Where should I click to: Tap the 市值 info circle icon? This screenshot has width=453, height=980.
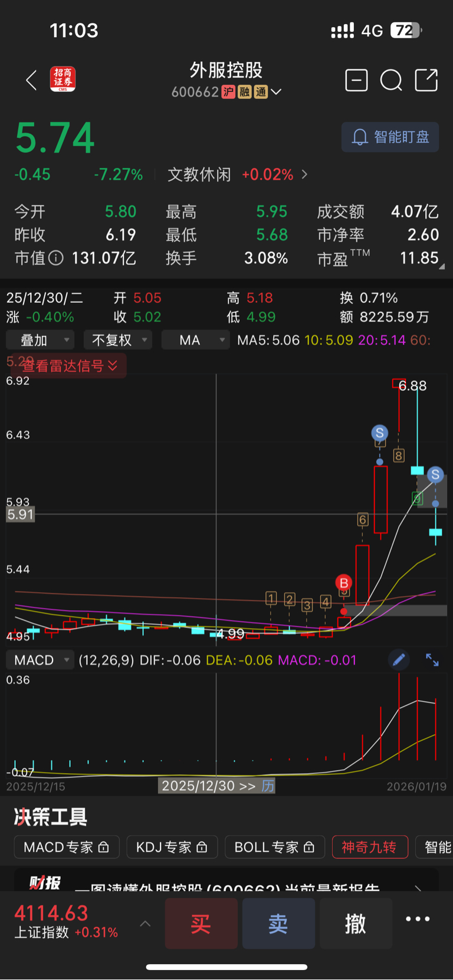[x=56, y=258]
